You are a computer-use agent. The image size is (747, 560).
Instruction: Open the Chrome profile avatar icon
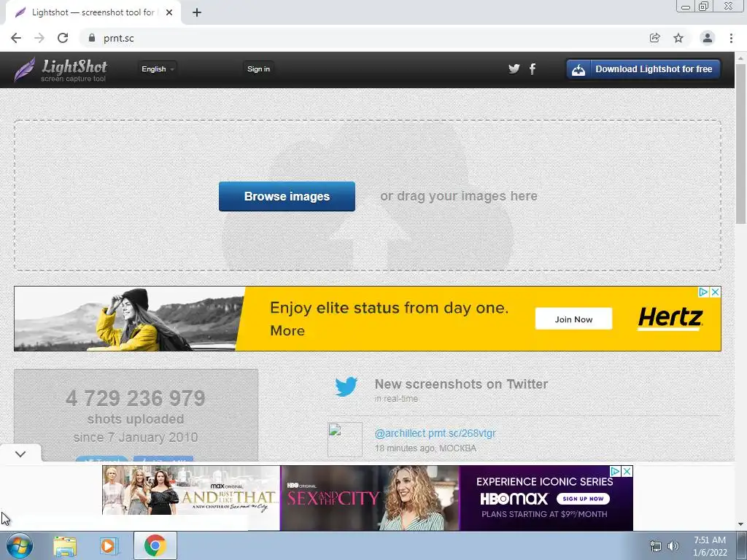pyautogui.click(x=708, y=38)
